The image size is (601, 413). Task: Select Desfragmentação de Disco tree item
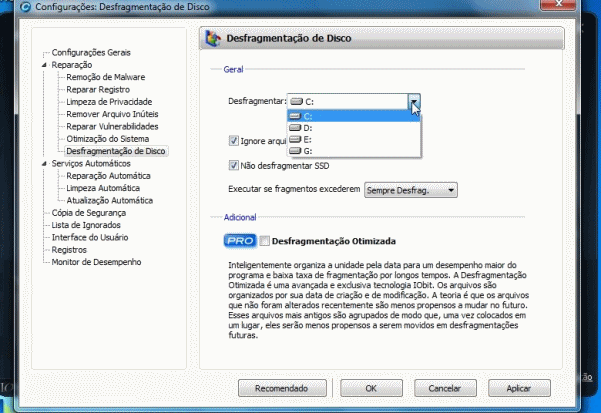(x=116, y=151)
